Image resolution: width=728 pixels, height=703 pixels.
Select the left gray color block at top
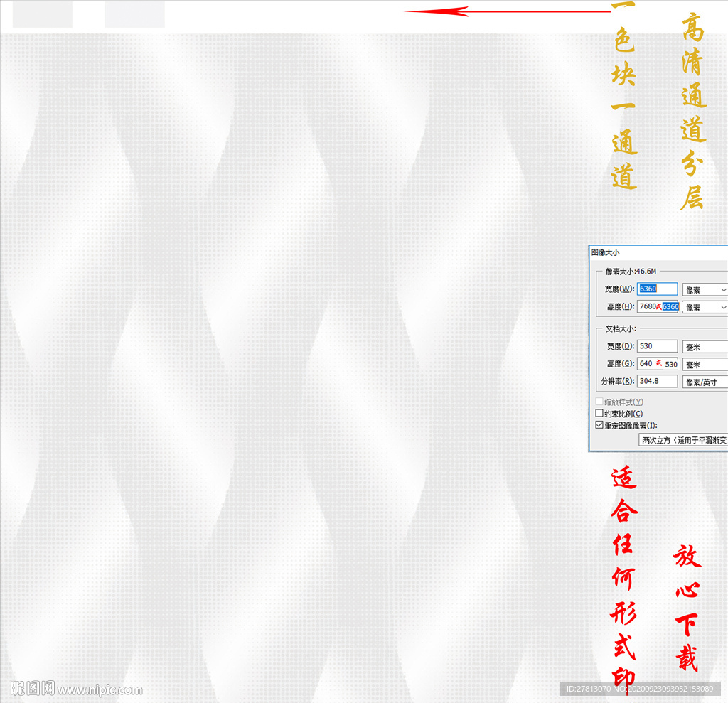coord(42,14)
